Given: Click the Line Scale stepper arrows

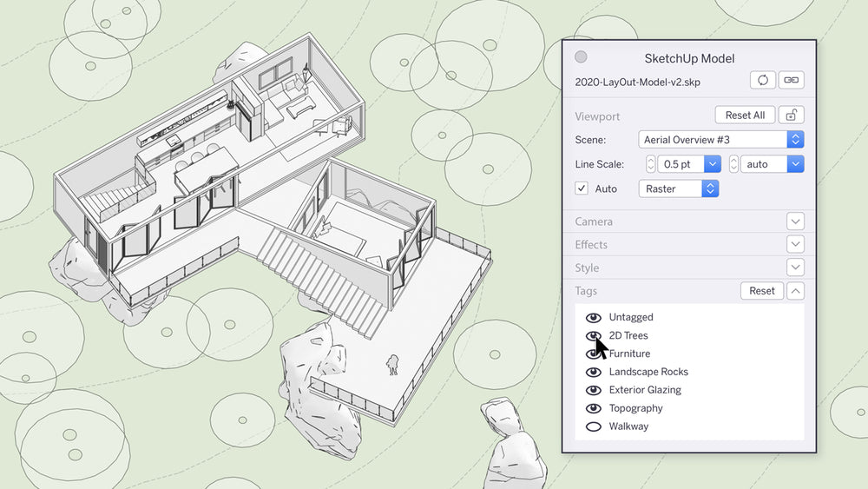Looking at the screenshot, I should (x=651, y=164).
